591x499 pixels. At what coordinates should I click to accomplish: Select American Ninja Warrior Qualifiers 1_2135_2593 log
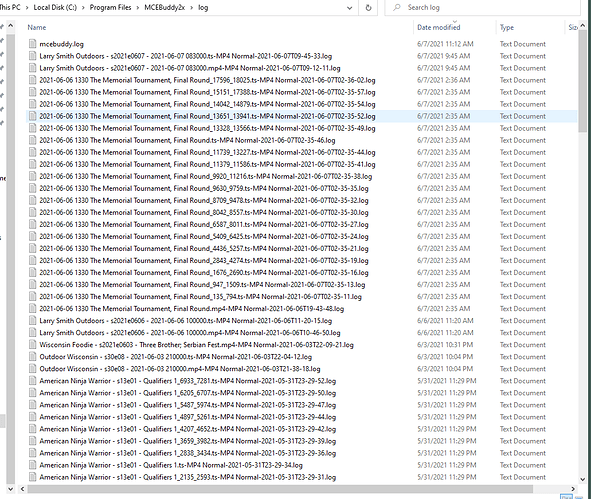[x=187, y=477]
